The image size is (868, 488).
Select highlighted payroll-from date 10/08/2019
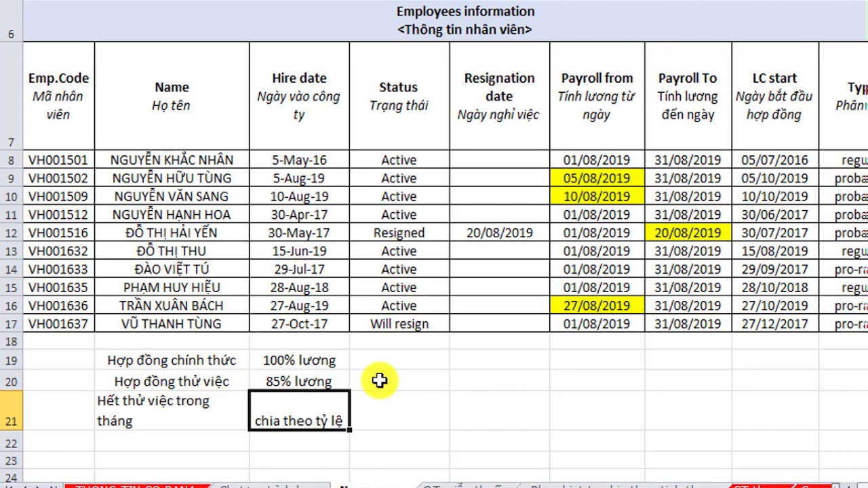coord(597,197)
